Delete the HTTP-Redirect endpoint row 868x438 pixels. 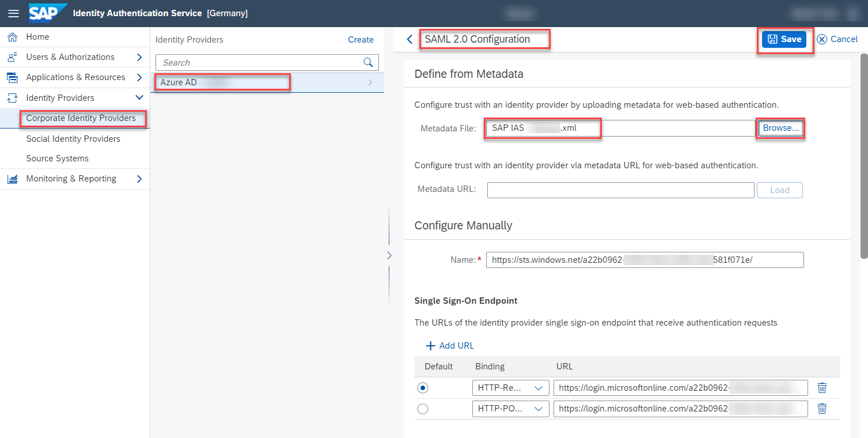822,388
